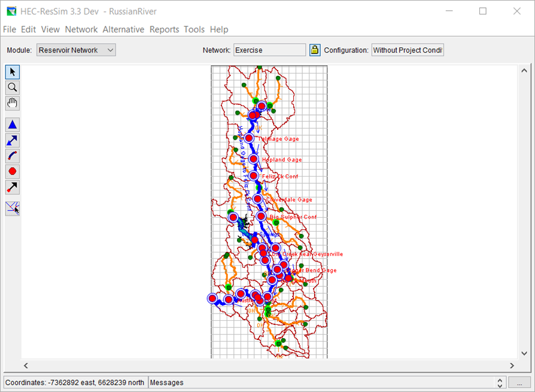535x392 pixels.
Task: Click the Configuration field showing Without Project Condi
Action: pos(408,50)
